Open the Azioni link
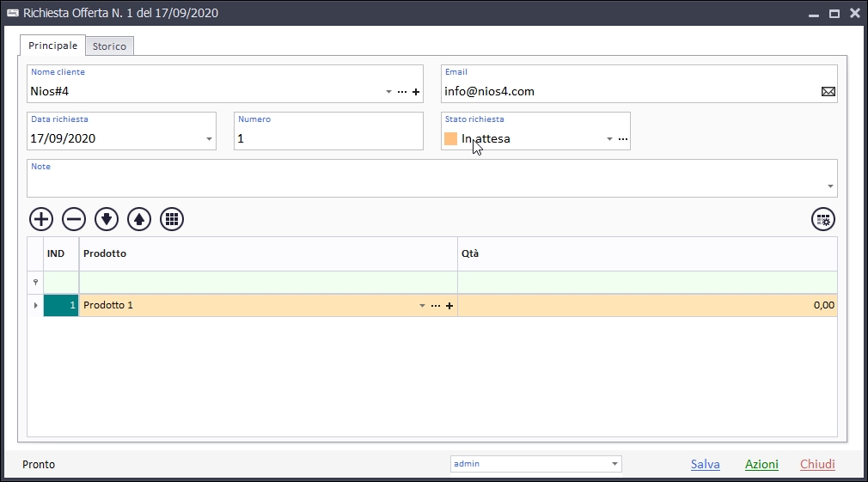Screen dimensions: 868x482 761,464
